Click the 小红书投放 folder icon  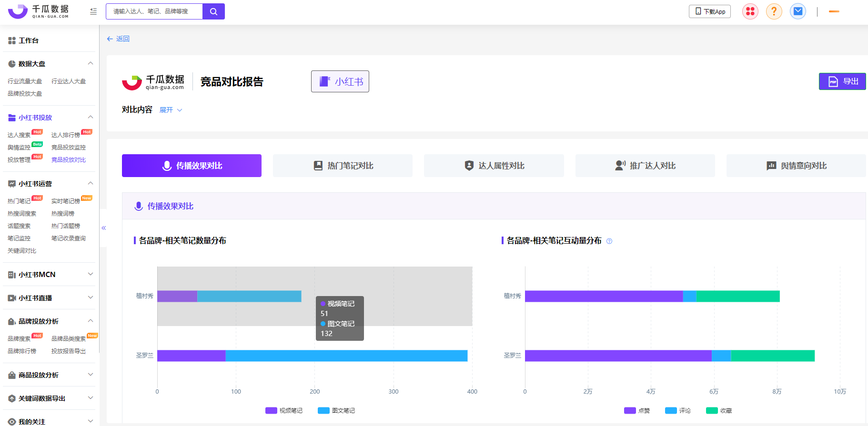[12, 118]
